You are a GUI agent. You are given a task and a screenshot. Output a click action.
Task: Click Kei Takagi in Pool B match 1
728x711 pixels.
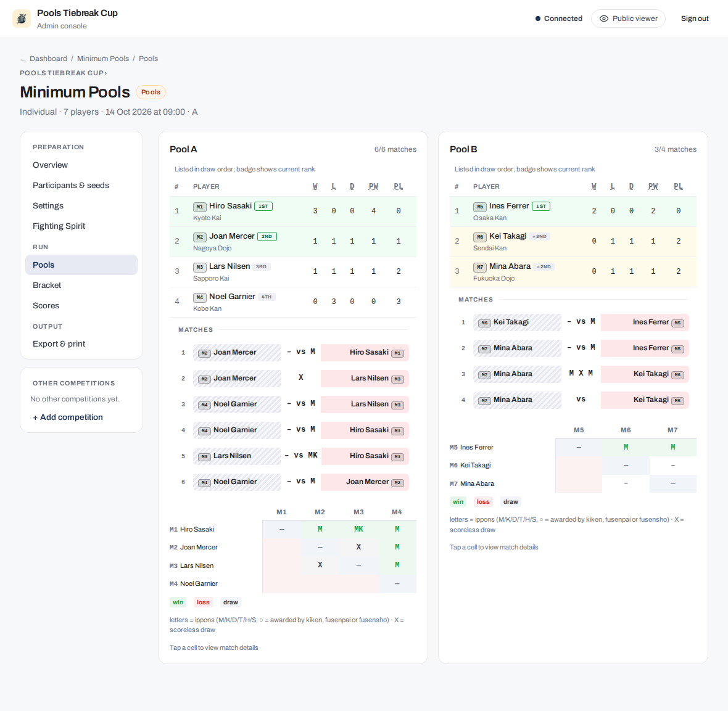pos(517,322)
